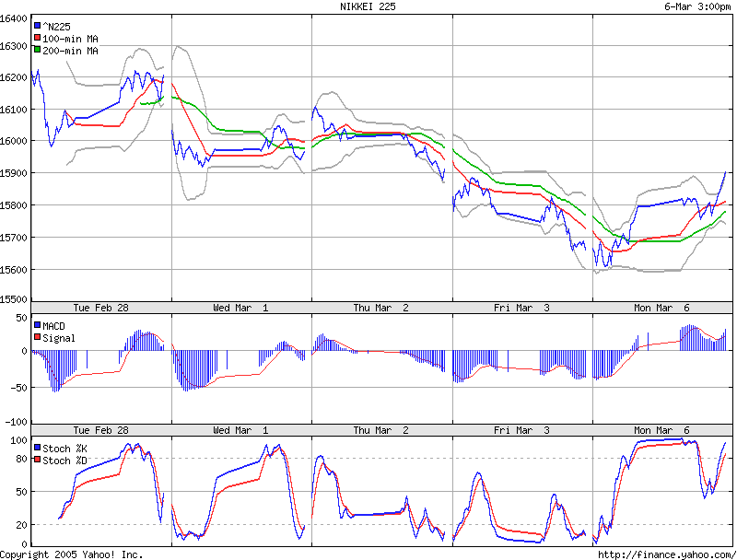
Task: Click the MACD legend label
Action: click(53, 326)
